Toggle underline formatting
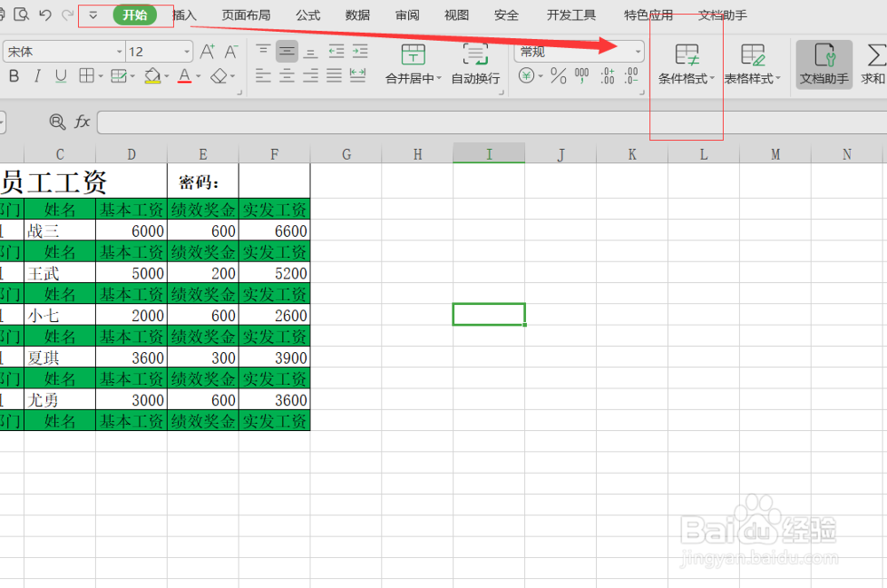 (60, 75)
